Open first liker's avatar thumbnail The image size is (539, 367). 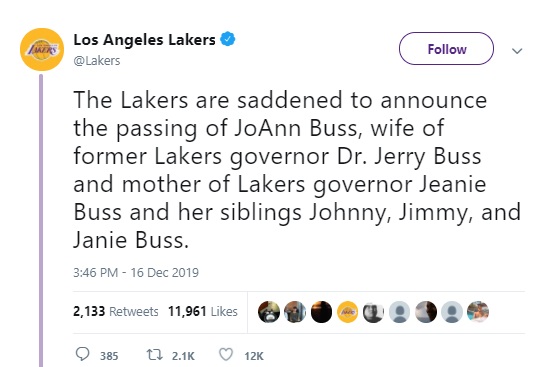(x=269, y=312)
